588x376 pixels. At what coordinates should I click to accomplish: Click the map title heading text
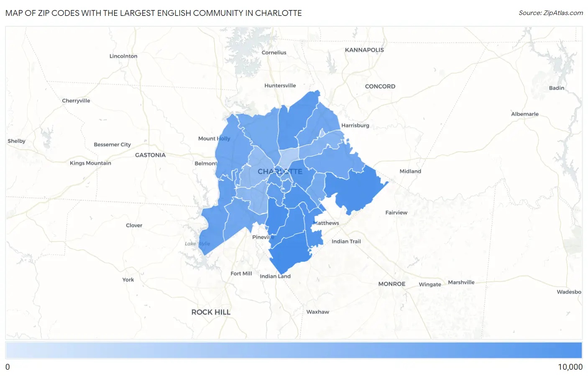(153, 13)
